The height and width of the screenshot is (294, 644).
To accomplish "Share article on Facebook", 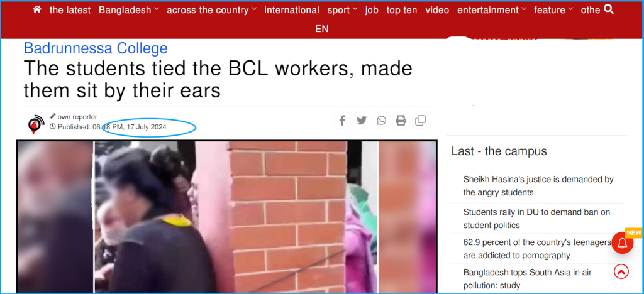I will pyautogui.click(x=341, y=121).
